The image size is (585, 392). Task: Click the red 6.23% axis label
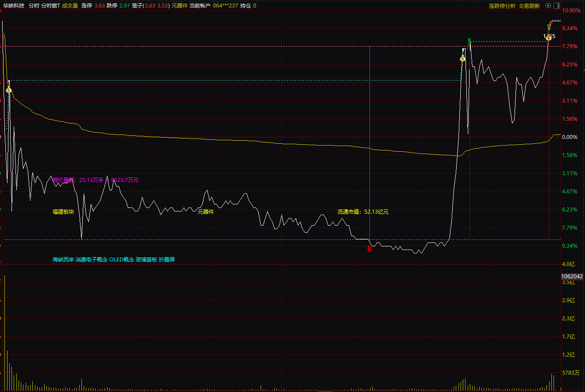point(570,65)
